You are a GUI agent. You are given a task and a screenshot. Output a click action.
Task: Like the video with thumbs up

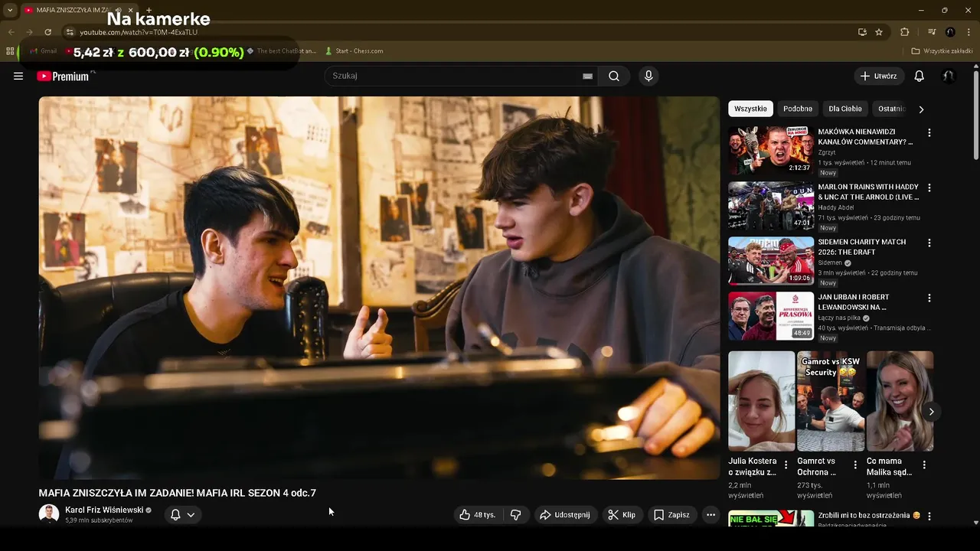coord(478,515)
